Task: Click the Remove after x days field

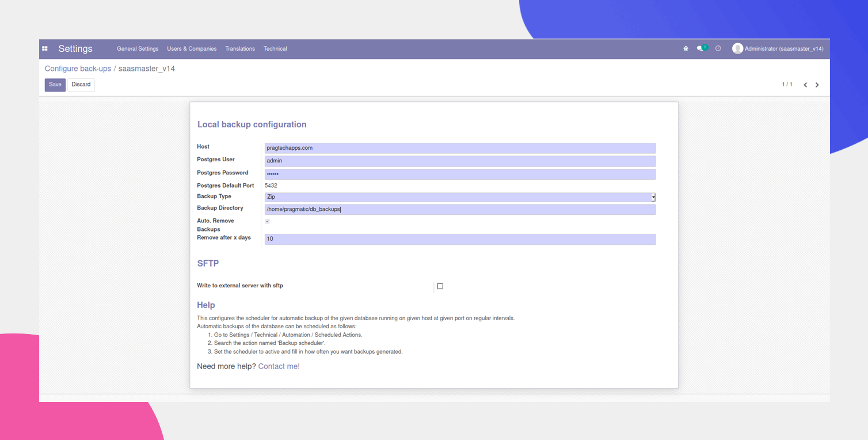Action: click(460, 239)
